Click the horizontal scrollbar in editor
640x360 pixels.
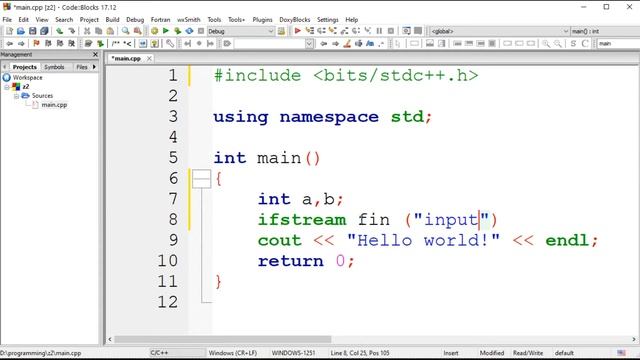click(223, 339)
